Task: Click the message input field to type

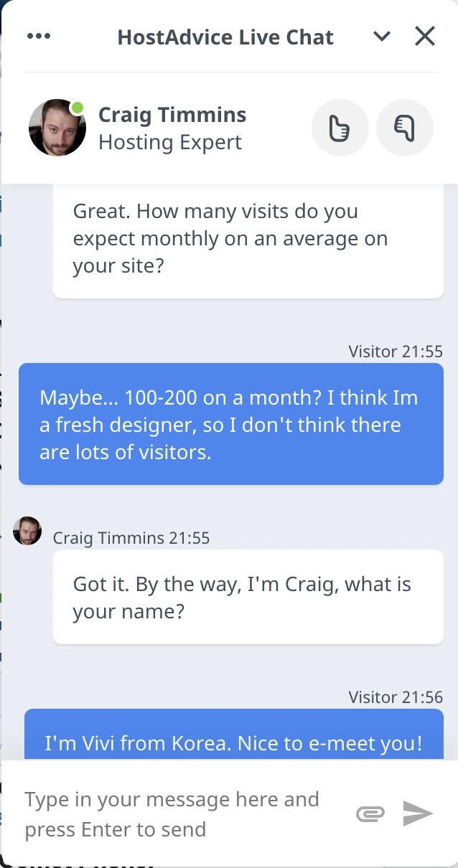Action: [x=172, y=813]
